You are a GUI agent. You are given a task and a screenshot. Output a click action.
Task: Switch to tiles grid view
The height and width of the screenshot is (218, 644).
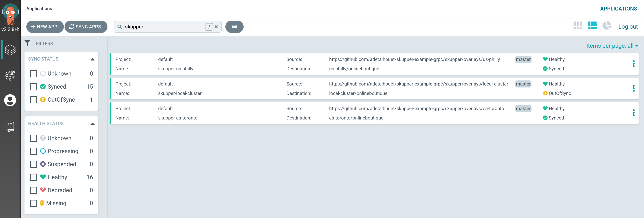tap(578, 25)
